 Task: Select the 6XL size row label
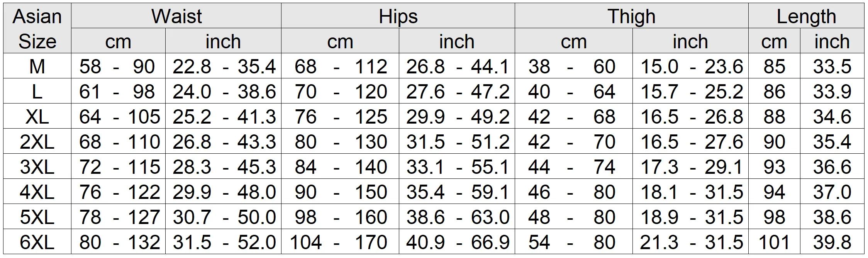(37, 242)
